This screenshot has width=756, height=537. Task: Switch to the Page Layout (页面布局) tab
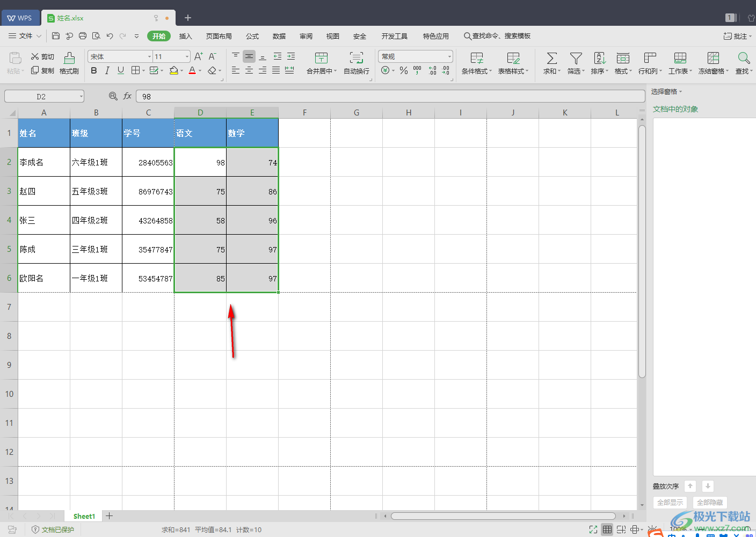pos(219,36)
